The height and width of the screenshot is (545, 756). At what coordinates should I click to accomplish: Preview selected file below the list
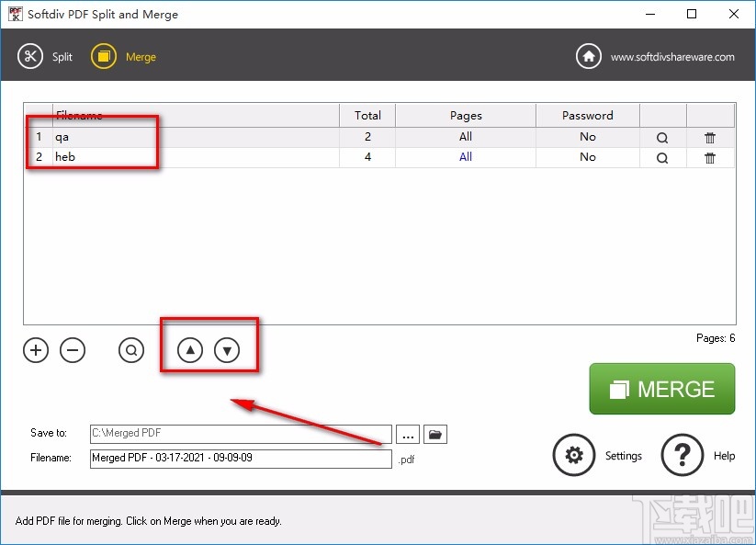pos(131,350)
